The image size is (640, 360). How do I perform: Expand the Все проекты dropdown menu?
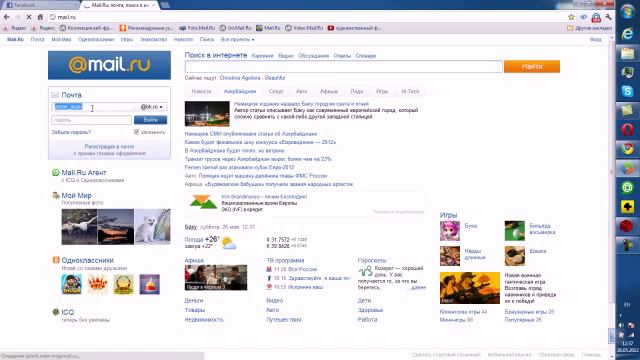tap(237, 40)
